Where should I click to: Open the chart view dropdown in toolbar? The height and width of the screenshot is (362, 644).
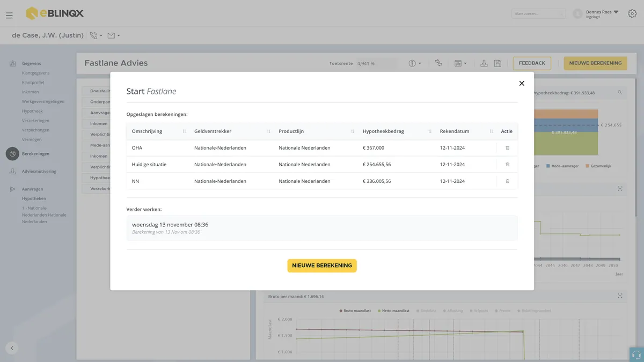(460, 63)
